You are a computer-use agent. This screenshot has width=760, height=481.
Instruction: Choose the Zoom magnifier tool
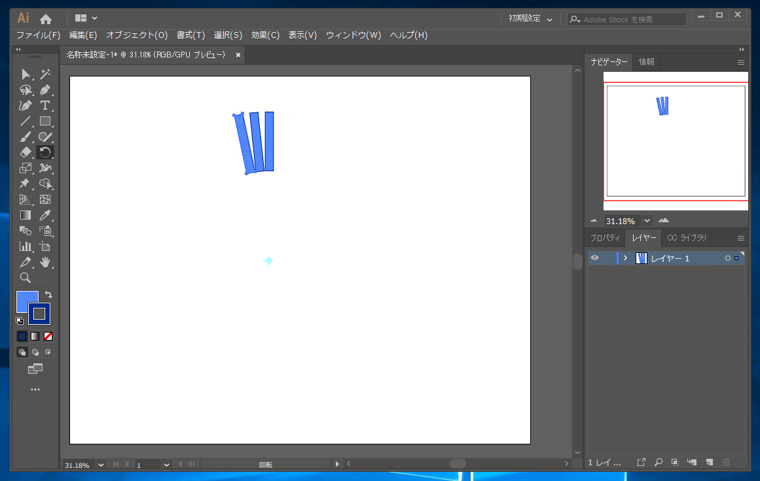click(x=25, y=278)
